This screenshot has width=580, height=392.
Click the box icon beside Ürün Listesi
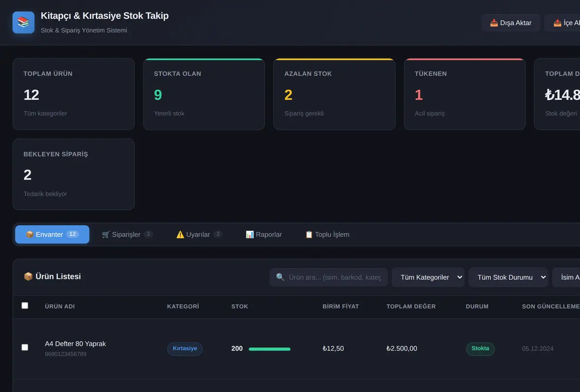pos(28,276)
